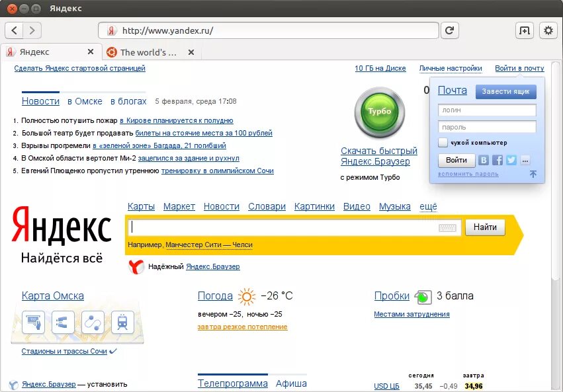This screenshot has height=392, width=563.
Task: Open a new tab with the plus button
Action: coord(525,30)
